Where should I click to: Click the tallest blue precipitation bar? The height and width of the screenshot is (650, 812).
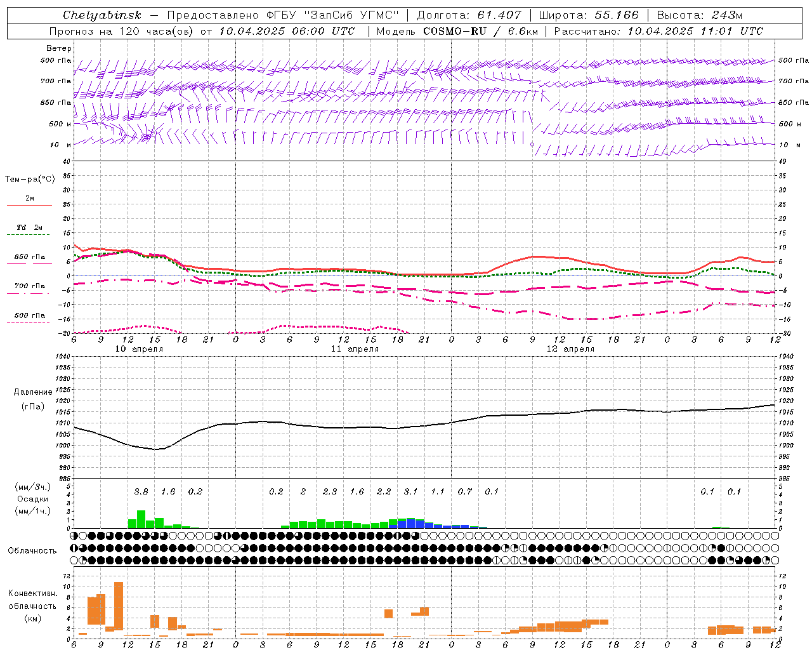click(x=410, y=524)
